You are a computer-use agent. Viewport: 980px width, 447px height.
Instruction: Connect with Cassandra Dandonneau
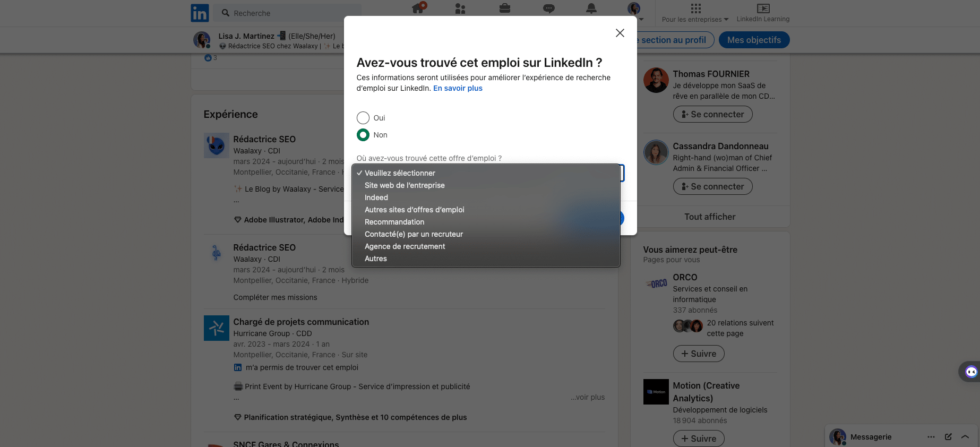(x=712, y=186)
